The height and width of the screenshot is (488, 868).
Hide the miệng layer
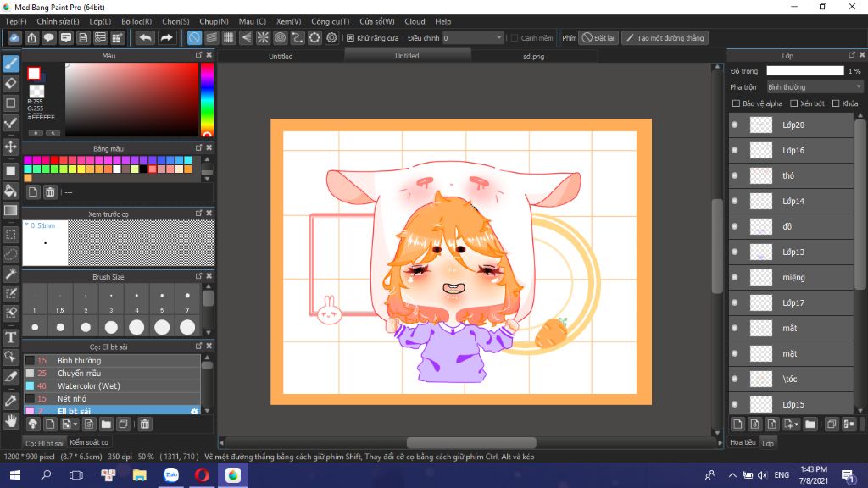(735, 277)
